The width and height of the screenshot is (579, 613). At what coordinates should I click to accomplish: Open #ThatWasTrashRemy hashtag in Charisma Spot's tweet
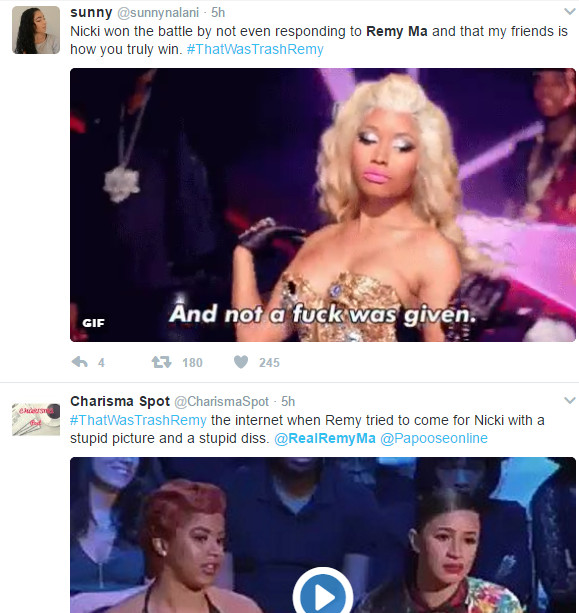coord(138,420)
